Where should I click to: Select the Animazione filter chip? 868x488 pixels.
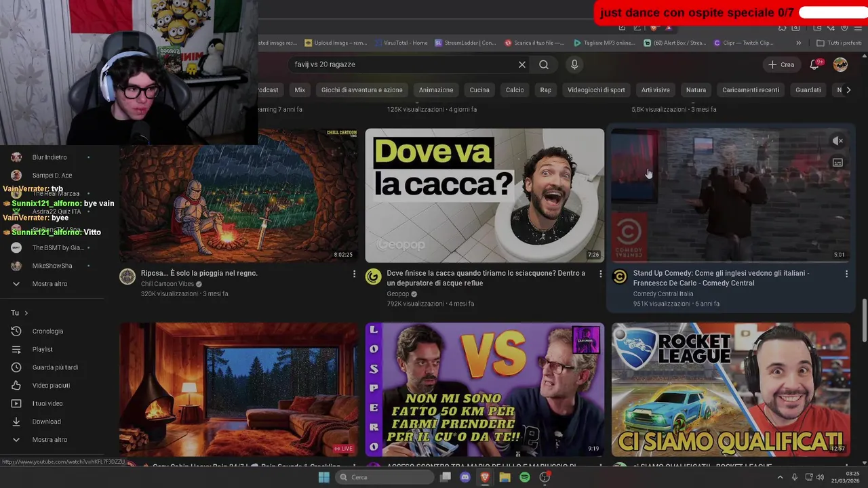(436, 89)
